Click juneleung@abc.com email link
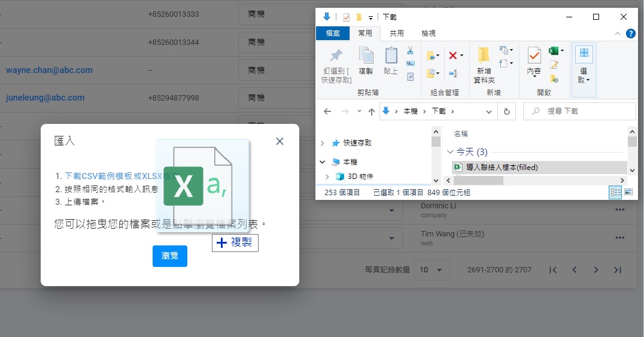Viewport: 644px width, 337px height. (45, 98)
